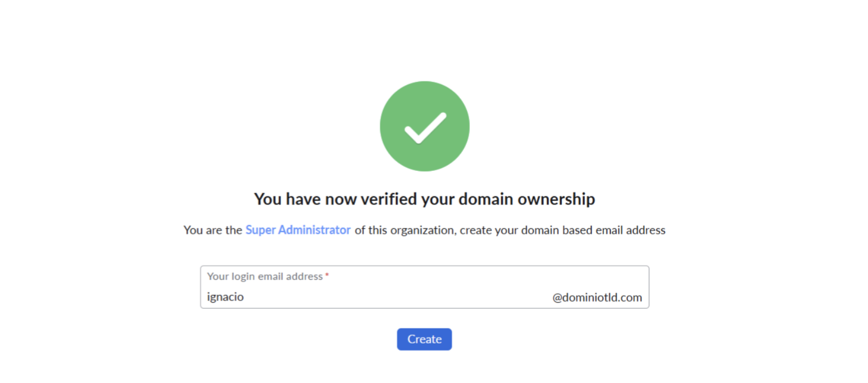Place cursor on the 'ignacio' username text
The width and height of the screenshot is (868, 383).
click(x=225, y=297)
